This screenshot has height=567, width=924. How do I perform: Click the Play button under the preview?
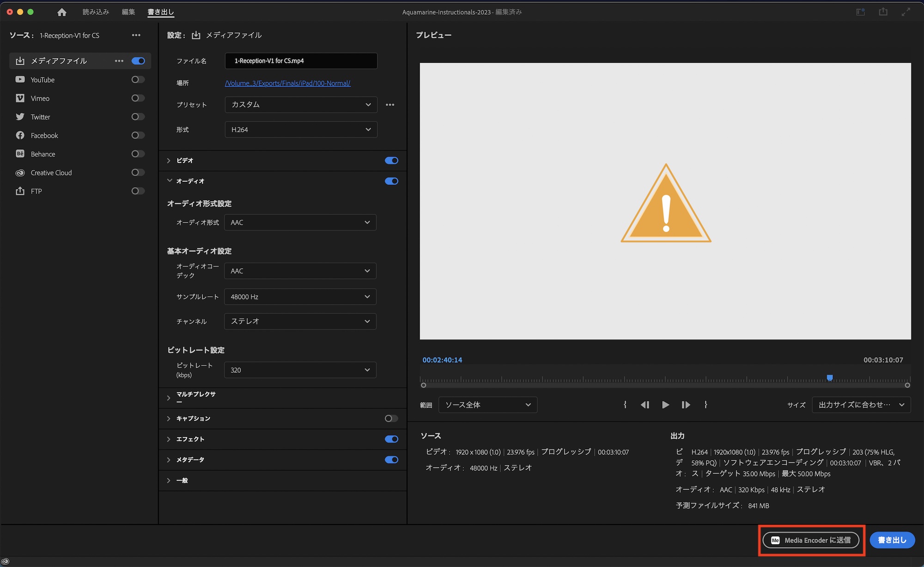pos(665,405)
